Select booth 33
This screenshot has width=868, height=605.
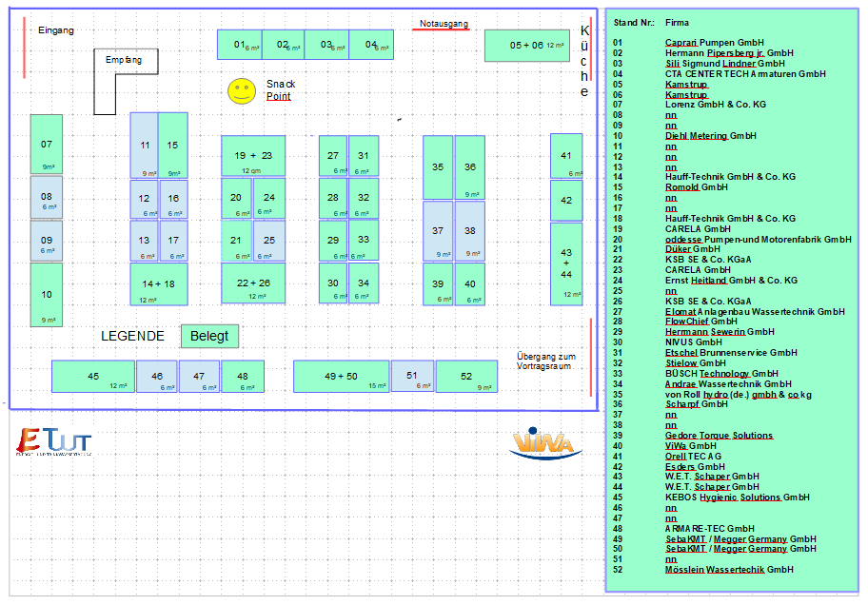point(364,241)
